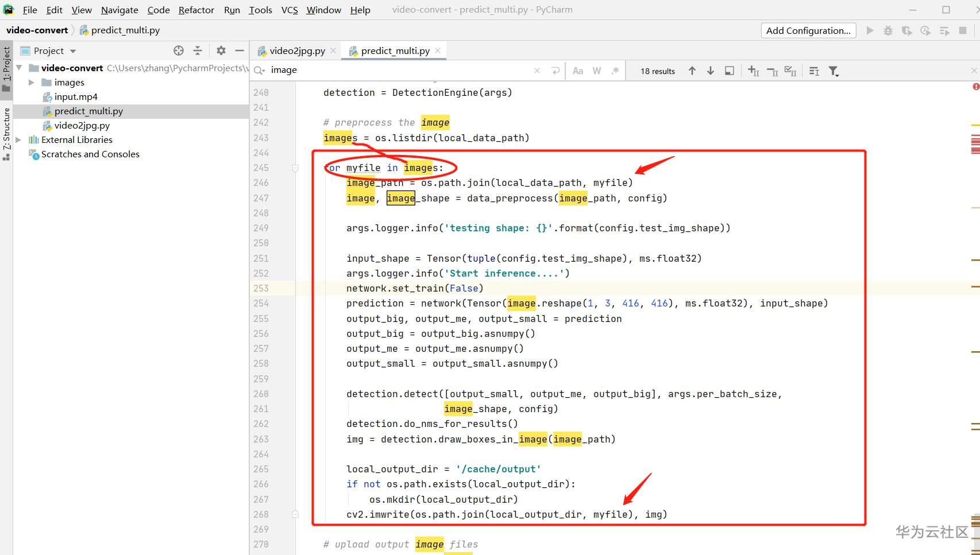Click 'detection.do_nms_for_results()' line
Screen dimensions: 980x555
(x=432, y=424)
